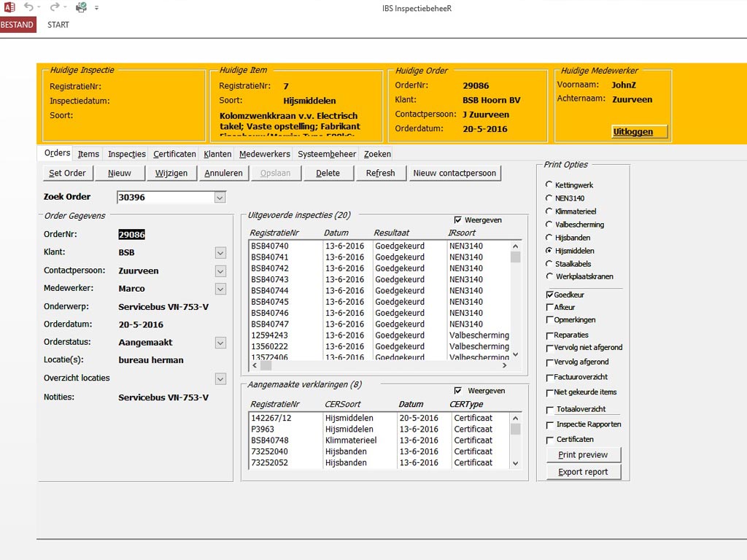The width and height of the screenshot is (747, 560).
Task: Select inspection row 12594243
Action: [379, 335]
